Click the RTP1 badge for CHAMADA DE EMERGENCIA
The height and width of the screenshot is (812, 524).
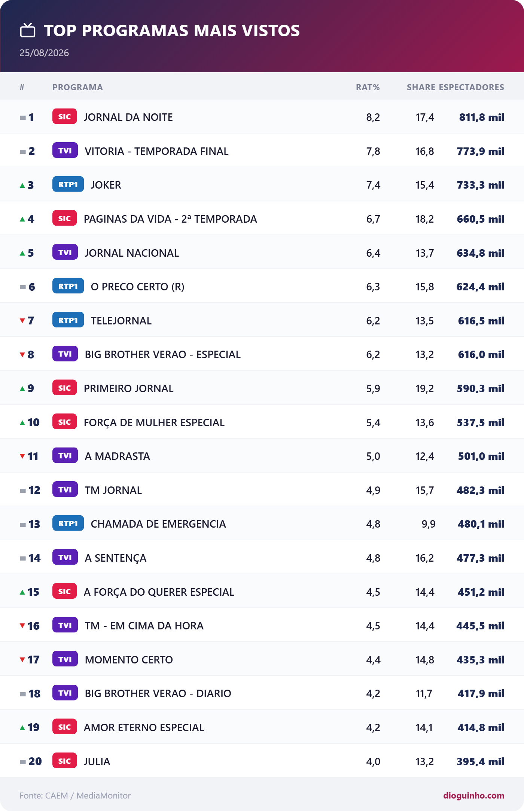(68, 523)
